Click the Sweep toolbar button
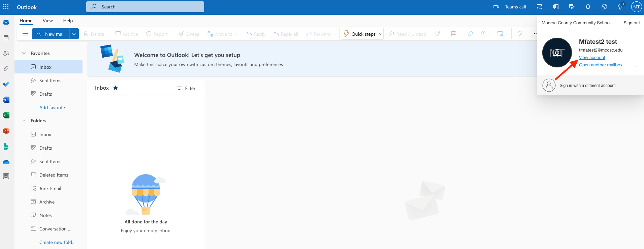The image size is (644, 249). point(189,34)
